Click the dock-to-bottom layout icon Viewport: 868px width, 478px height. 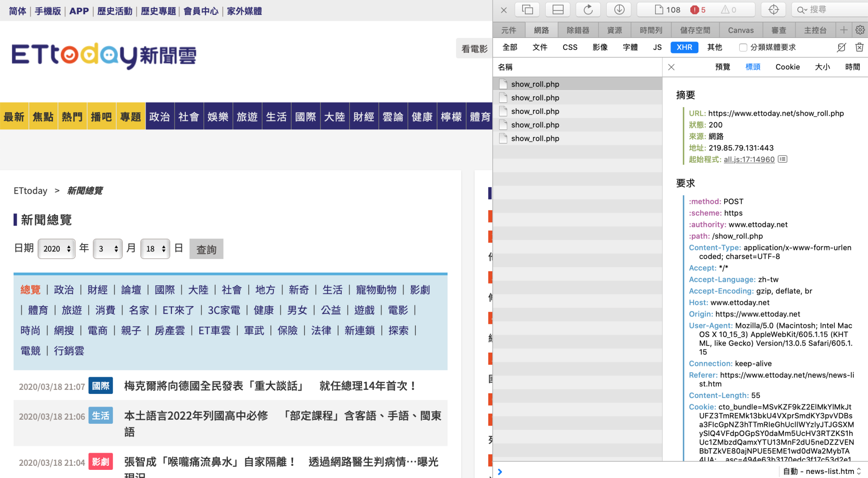558,9
